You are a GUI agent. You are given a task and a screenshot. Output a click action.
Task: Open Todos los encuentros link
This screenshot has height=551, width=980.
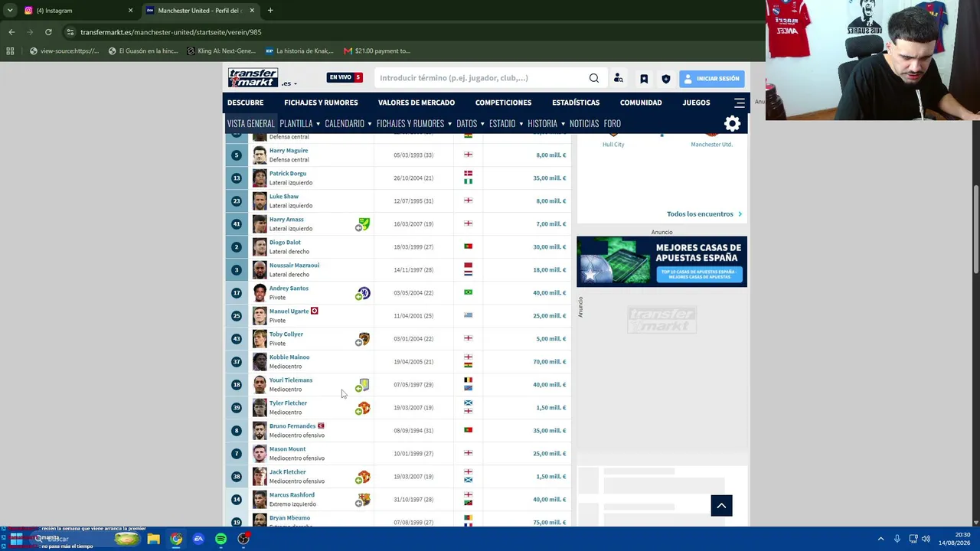pos(704,214)
